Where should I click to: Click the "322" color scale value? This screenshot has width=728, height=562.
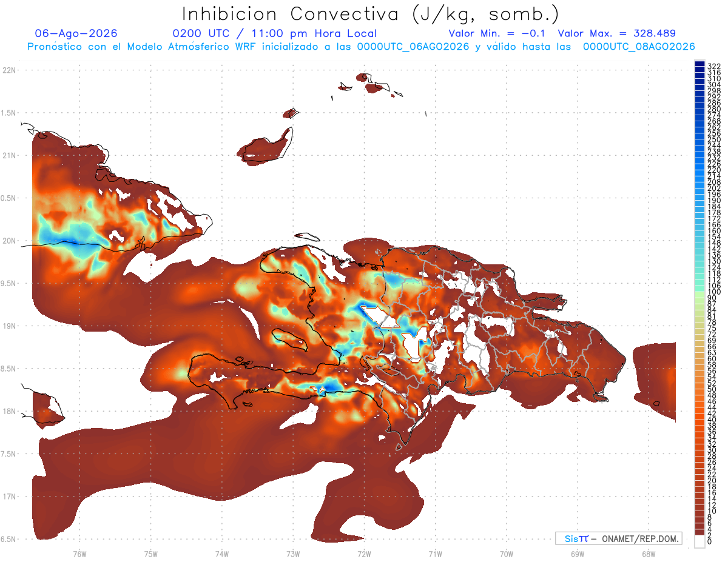713,66
